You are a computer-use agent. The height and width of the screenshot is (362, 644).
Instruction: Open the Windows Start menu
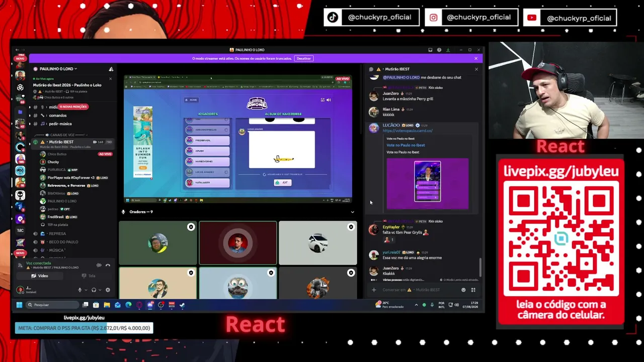(19, 305)
